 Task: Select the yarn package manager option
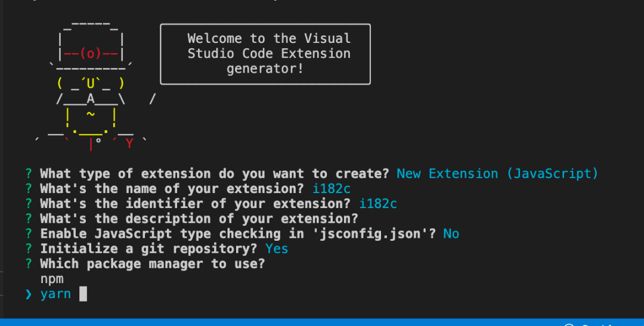tap(55, 294)
